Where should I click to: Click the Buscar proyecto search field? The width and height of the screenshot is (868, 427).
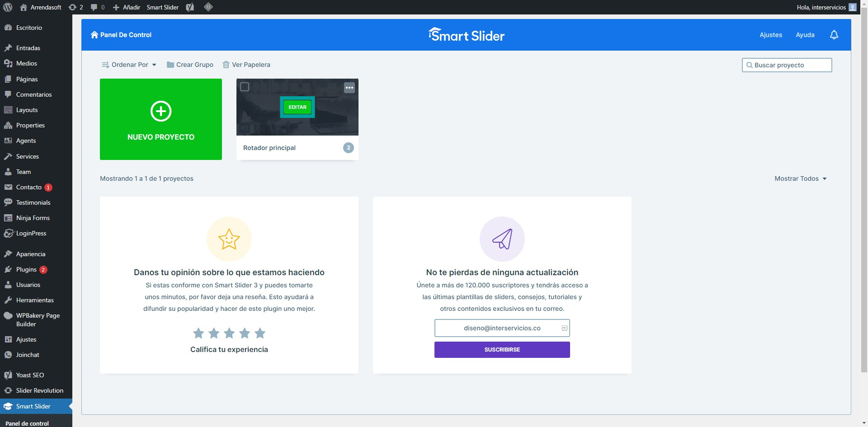click(x=787, y=65)
